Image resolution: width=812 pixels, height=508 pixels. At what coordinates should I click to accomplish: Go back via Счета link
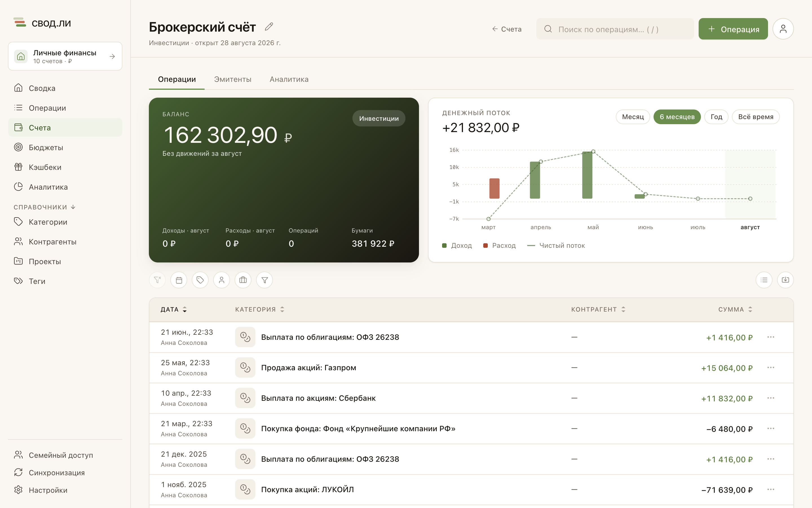point(507,29)
